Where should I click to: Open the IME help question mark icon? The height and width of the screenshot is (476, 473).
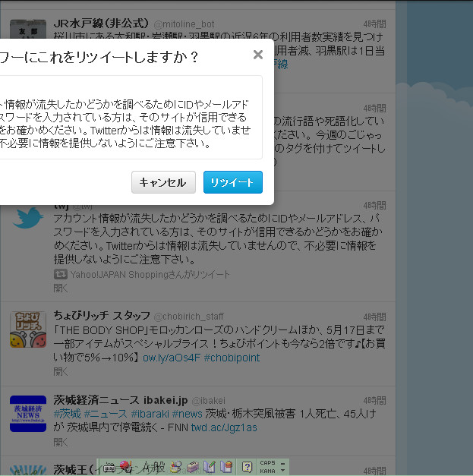tap(247, 467)
